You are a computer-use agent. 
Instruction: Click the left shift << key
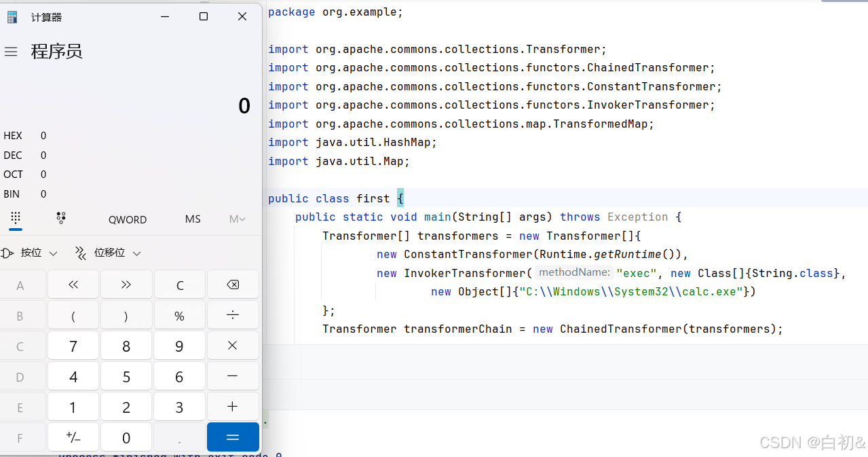73,285
